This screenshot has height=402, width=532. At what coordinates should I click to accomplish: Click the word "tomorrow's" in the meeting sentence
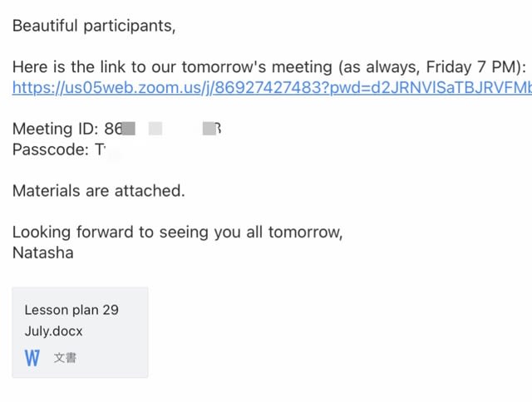(x=224, y=66)
